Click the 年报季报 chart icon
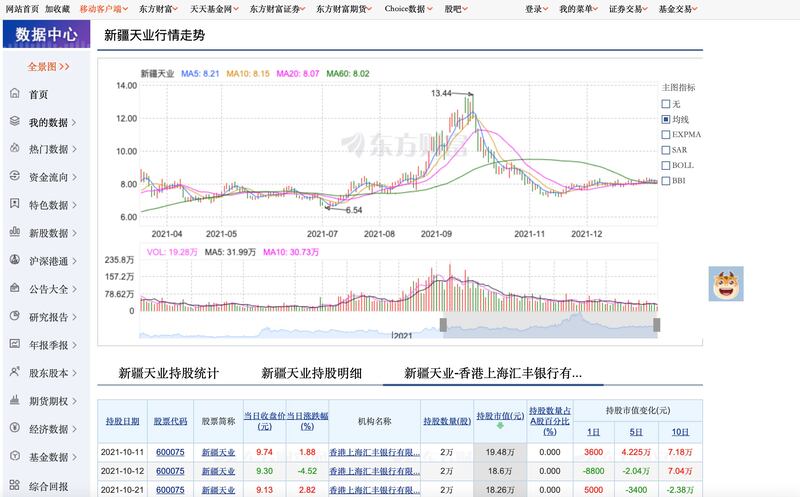The height and width of the screenshot is (497, 800). (15, 344)
